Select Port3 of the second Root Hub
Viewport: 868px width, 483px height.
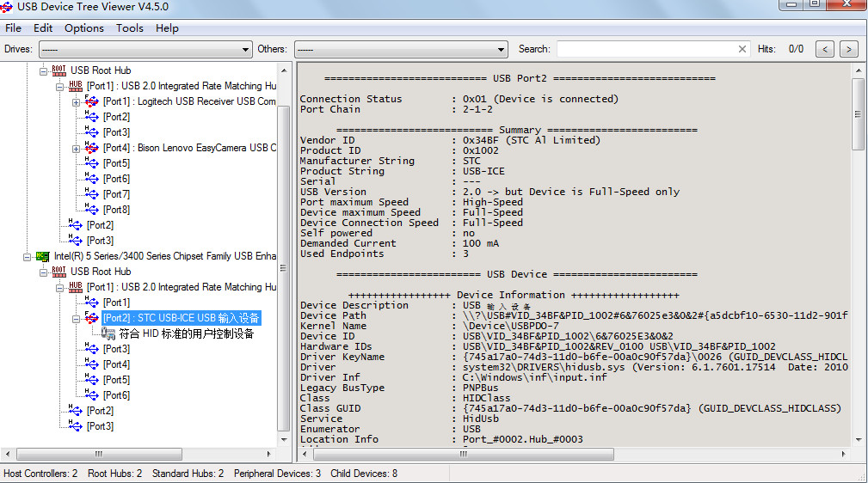pyautogui.click(x=100, y=426)
